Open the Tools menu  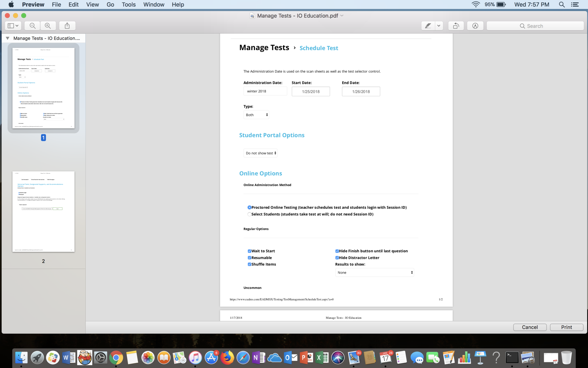click(x=128, y=5)
